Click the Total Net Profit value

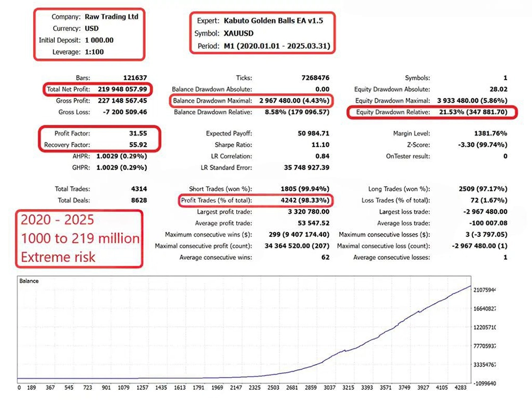tap(122, 89)
